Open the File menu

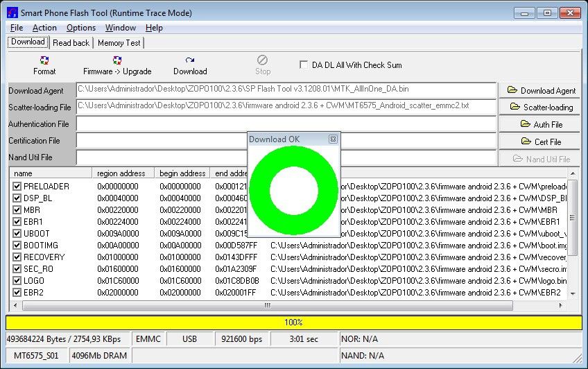[17, 28]
